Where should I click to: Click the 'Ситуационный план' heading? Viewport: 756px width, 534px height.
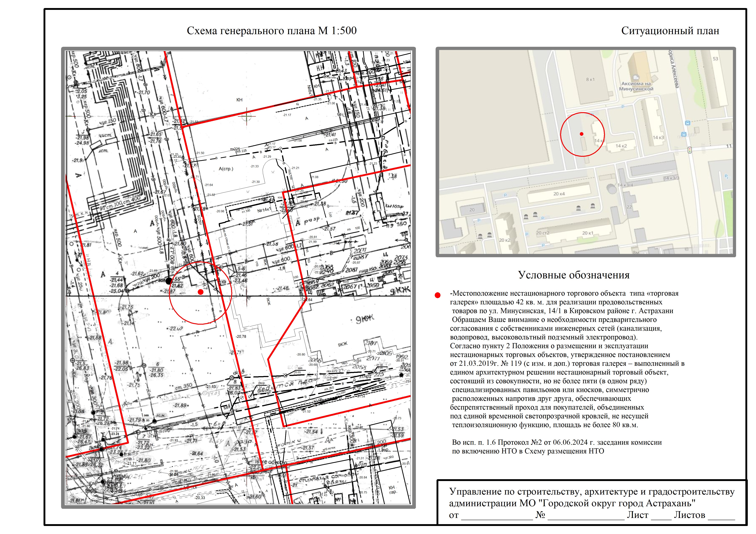670,31
